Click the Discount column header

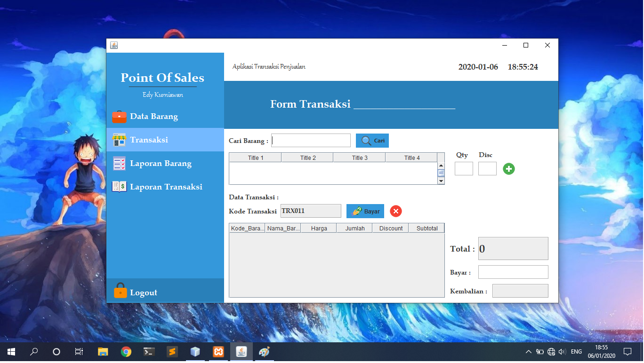pos(391,229)
